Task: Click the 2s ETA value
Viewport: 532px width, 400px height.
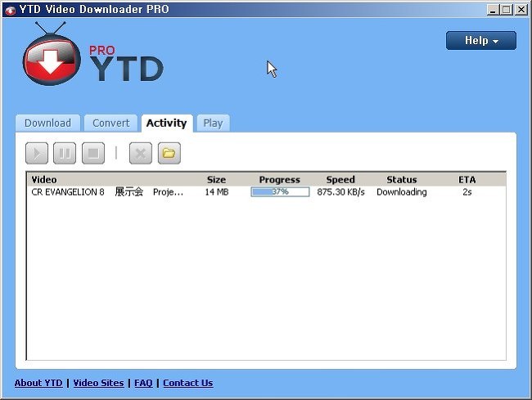Action: pyautogui.click(x=467, y=192)
